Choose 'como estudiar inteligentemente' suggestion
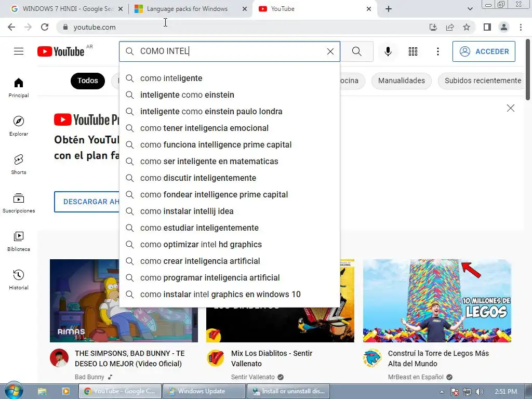 pos(230,228)
